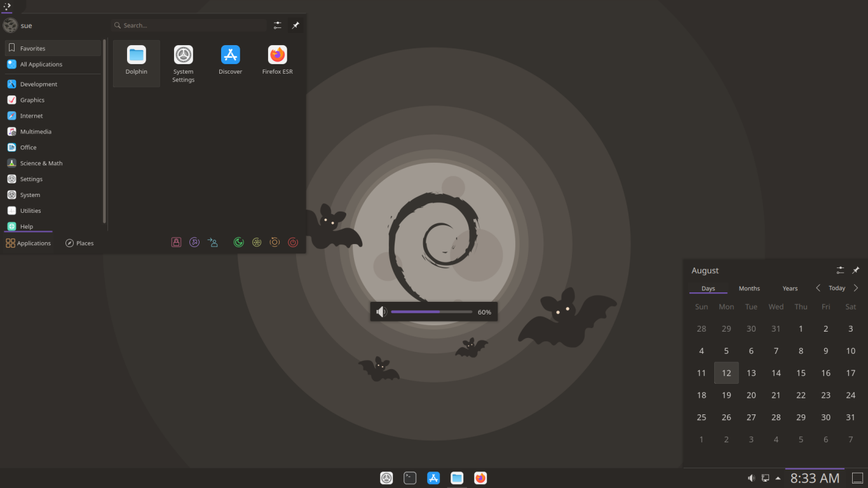Open the Internet category
868x488 pixels.
click(53, 116)
